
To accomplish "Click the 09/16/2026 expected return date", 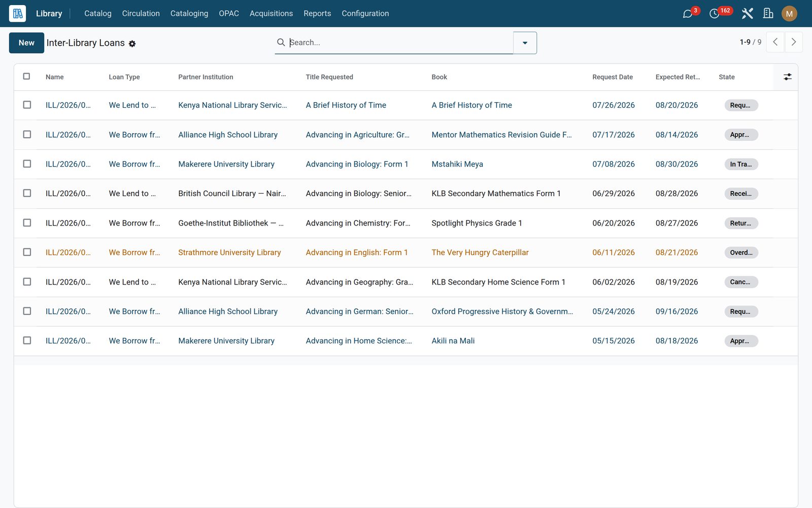I will coord(676,311).
